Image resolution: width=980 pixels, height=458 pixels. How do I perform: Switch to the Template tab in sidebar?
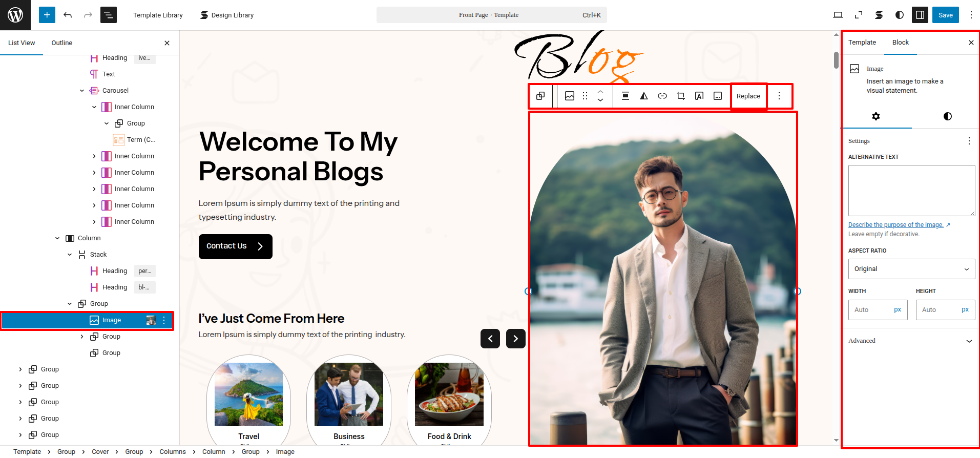tap(862, 43)
